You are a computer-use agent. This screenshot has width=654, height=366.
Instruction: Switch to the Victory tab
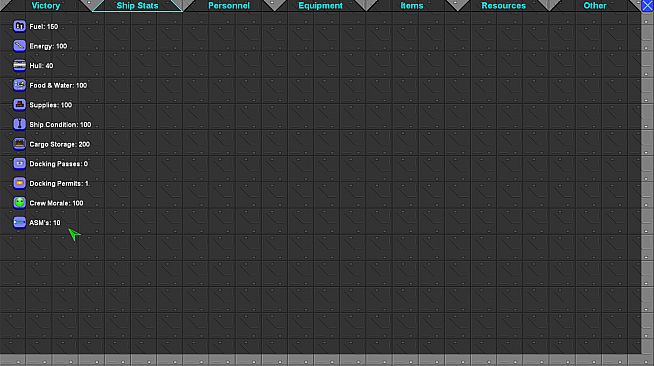point(46,5)
